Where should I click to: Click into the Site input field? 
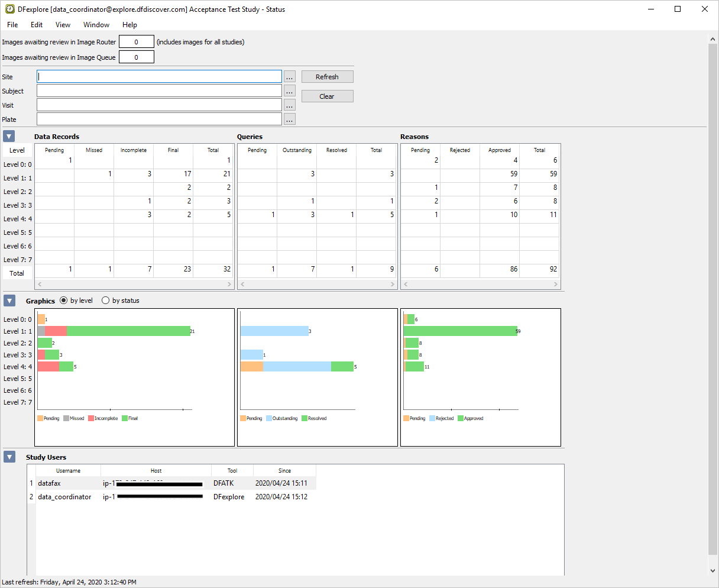159,77
